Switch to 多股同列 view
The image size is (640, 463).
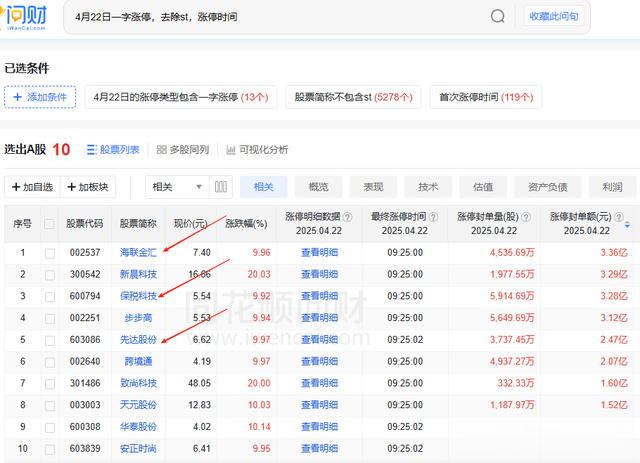pyautogui.click(x=183, y=150)
